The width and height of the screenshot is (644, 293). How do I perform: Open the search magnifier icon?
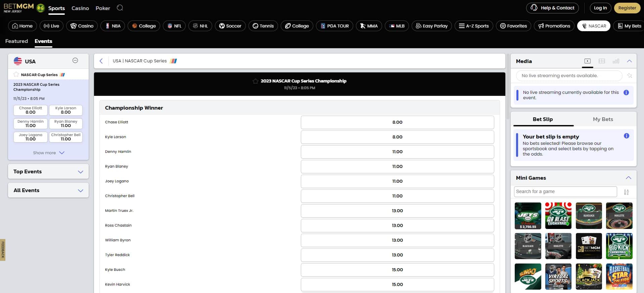pyautogui.click(x=120, y=8)
